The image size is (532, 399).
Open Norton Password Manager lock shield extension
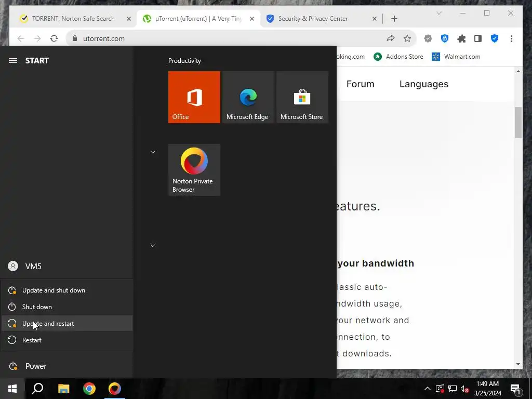pos(445,38)
